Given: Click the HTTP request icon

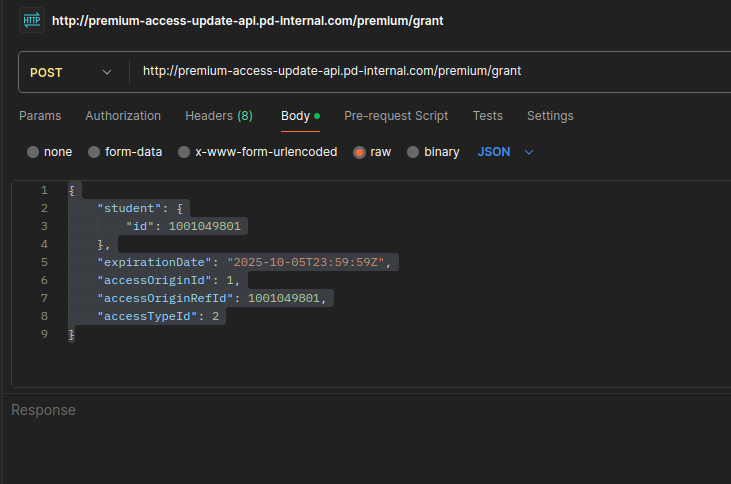Looking at the screenshot, I should 32,20.
